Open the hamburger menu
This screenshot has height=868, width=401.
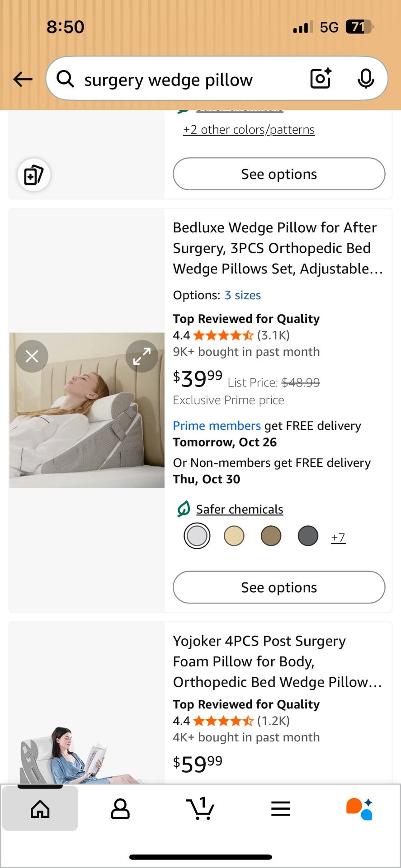(x=280, y=809)
